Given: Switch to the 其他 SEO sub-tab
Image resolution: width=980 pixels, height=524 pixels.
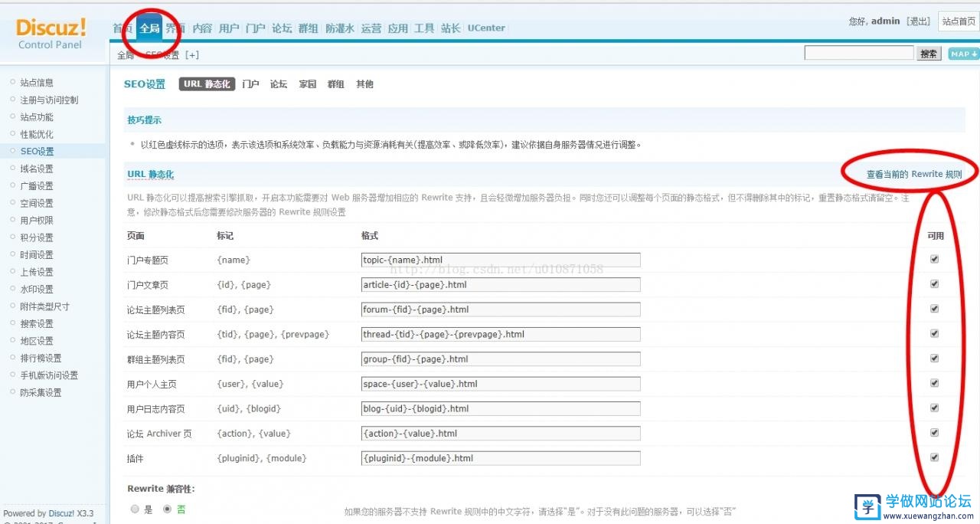Looking at the screenshot, I should (x=365, y=84).
